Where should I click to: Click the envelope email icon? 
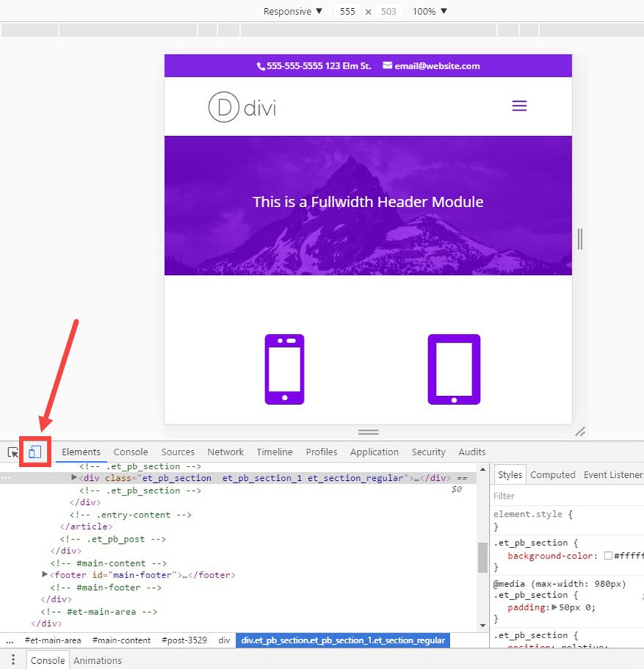387,65
